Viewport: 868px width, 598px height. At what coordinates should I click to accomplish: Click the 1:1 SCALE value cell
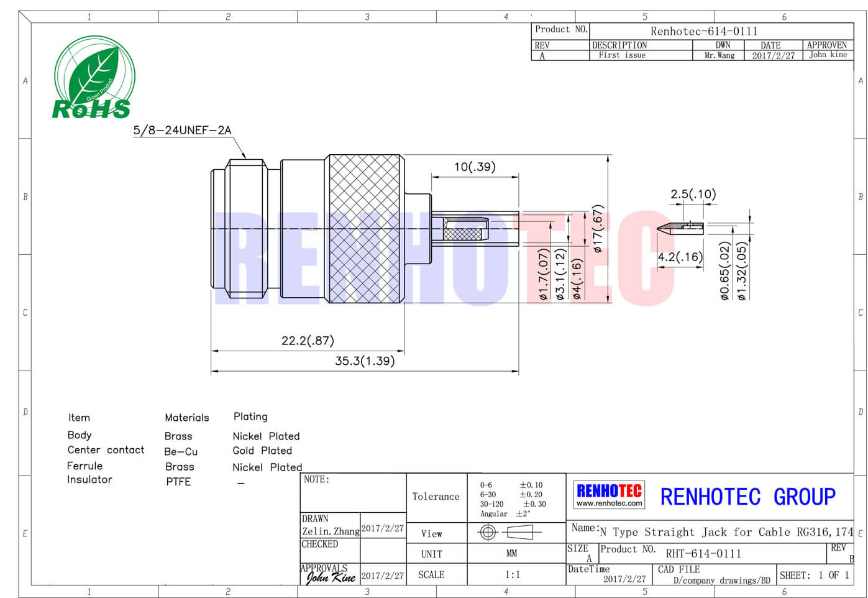click(x=512, y=574)
